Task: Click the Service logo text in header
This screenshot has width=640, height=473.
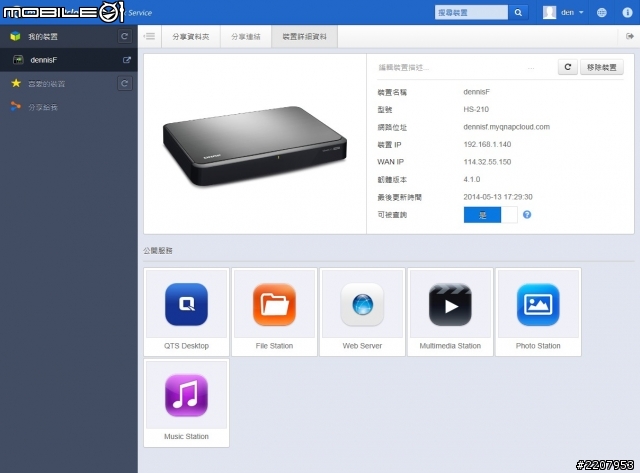Action: [140, 13]
